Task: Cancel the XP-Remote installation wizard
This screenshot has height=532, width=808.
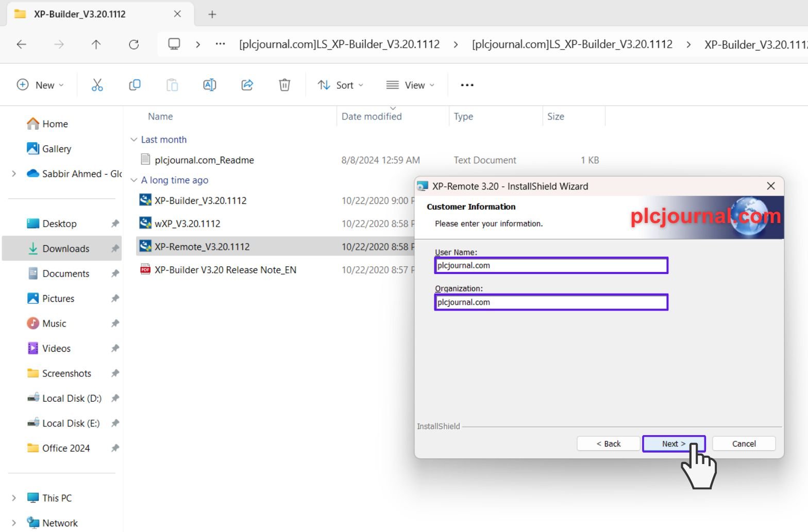Action: pyautogui.click(x=744, y=443)
